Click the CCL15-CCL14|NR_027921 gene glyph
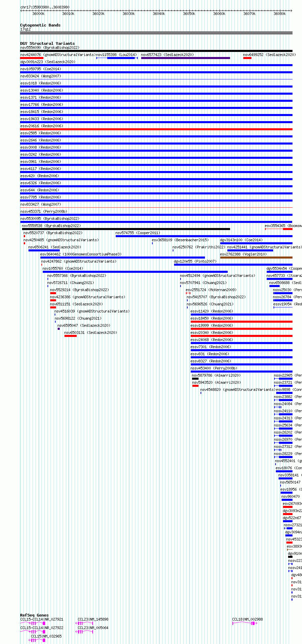The image size is (302, 644). [33, 623]
